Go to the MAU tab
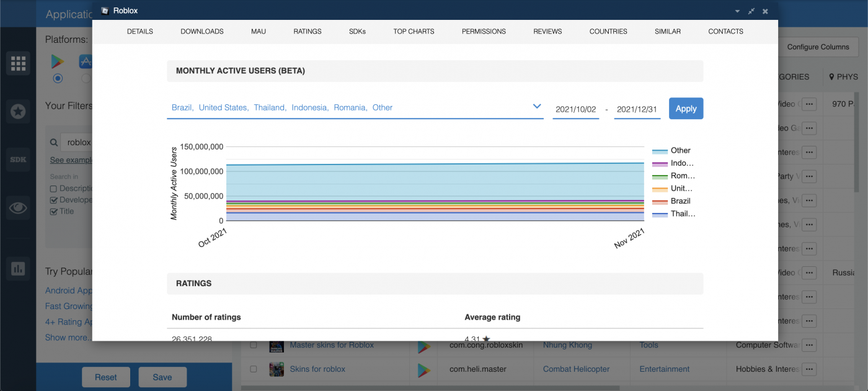Screen dimensions: 868x391 259,31
